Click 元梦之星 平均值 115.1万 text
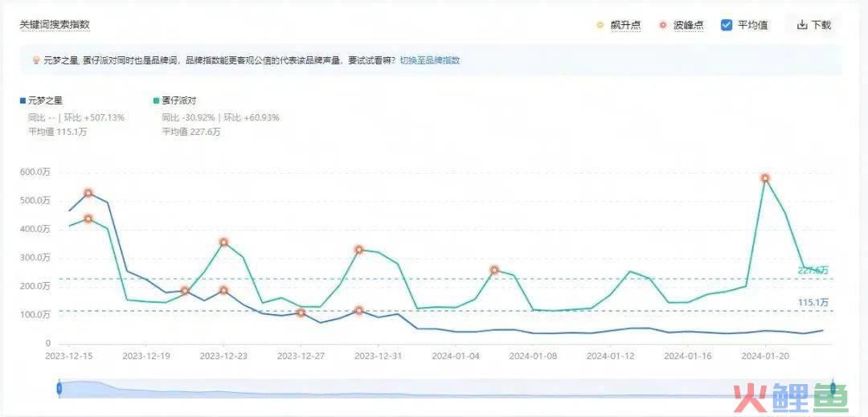The image size is (868, 417). [58, 132]
